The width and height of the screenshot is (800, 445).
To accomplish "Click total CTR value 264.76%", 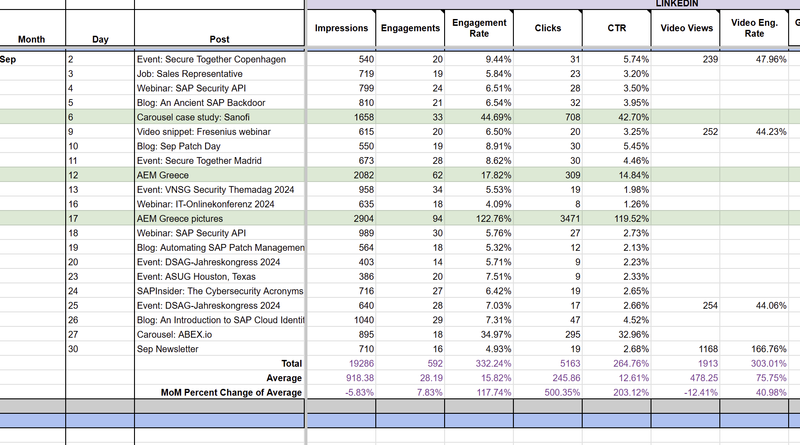I will click(617, 363).
